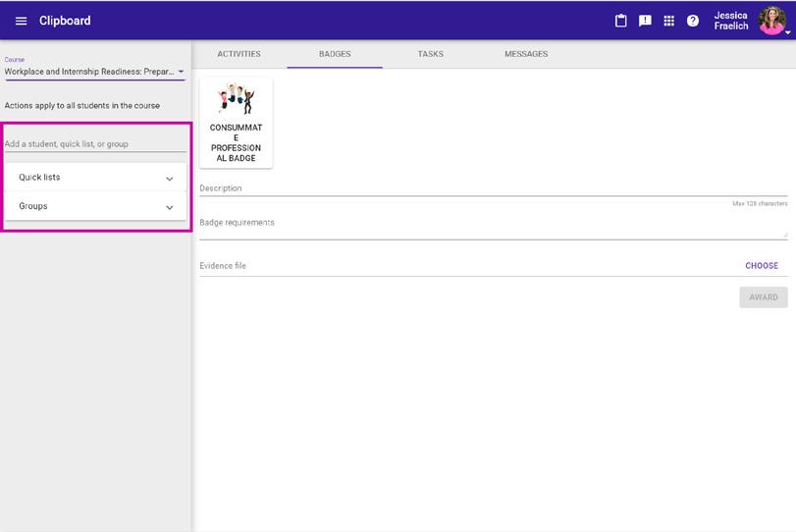The height and width of the screenshot is (532, 796).
Task: Open the feedback message icon
Action: [x=645, y=21]
